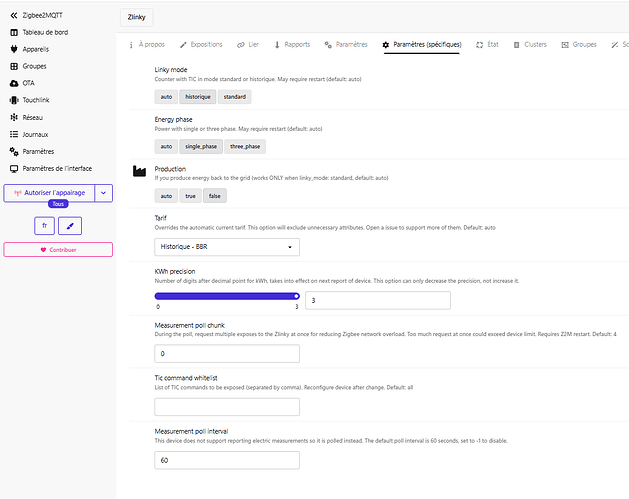
Task: Click the Production factory icon
Action: (x=139, y=171)
